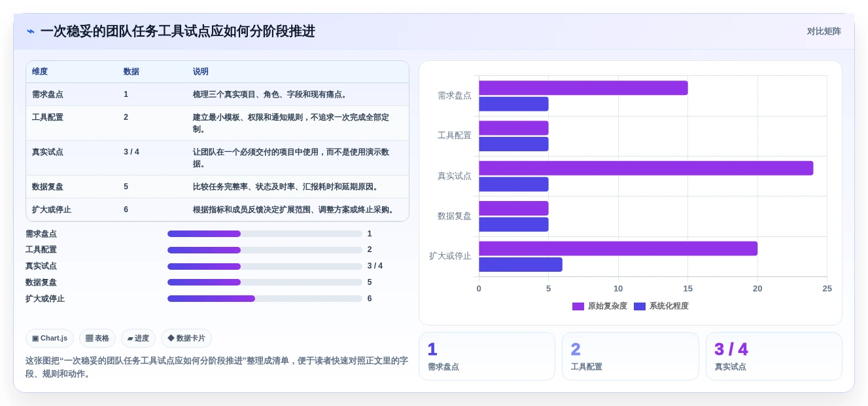Click the description starting 建立最小模板

pyautogui.click(x=291, y=123)
